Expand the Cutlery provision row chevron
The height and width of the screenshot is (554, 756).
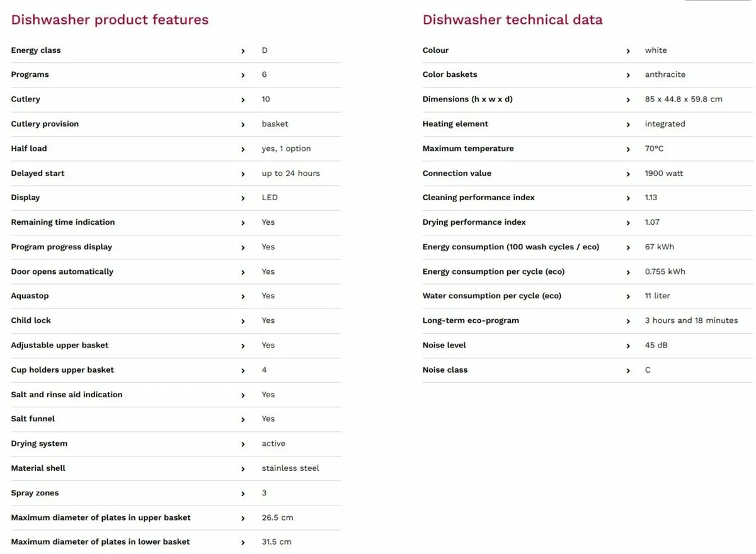tap(243, 125)
